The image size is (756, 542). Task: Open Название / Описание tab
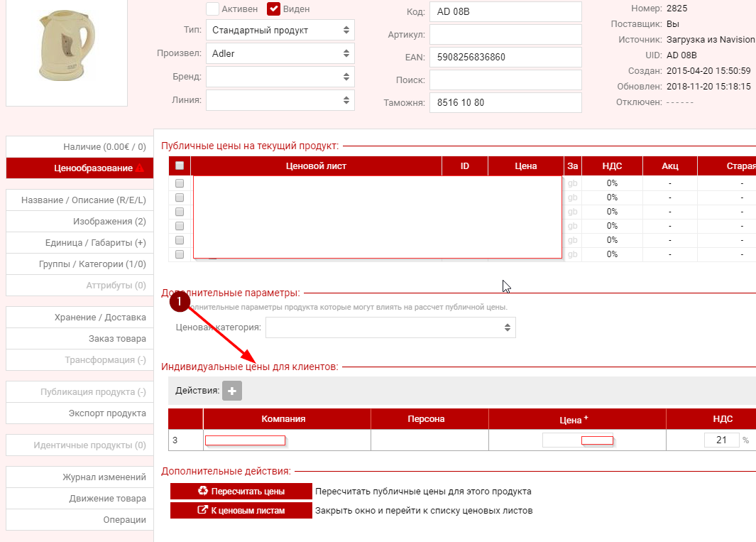tap(80, 200)
